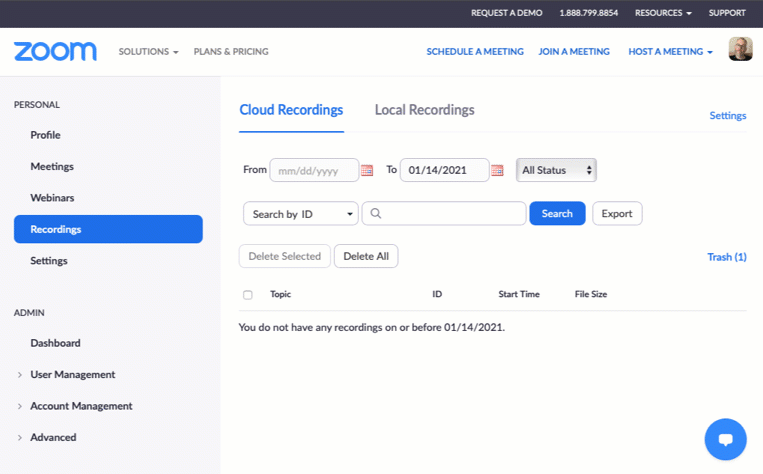Open the All Status dropdown
This screenshot has height=474, width=763.
tap(556, 170)
